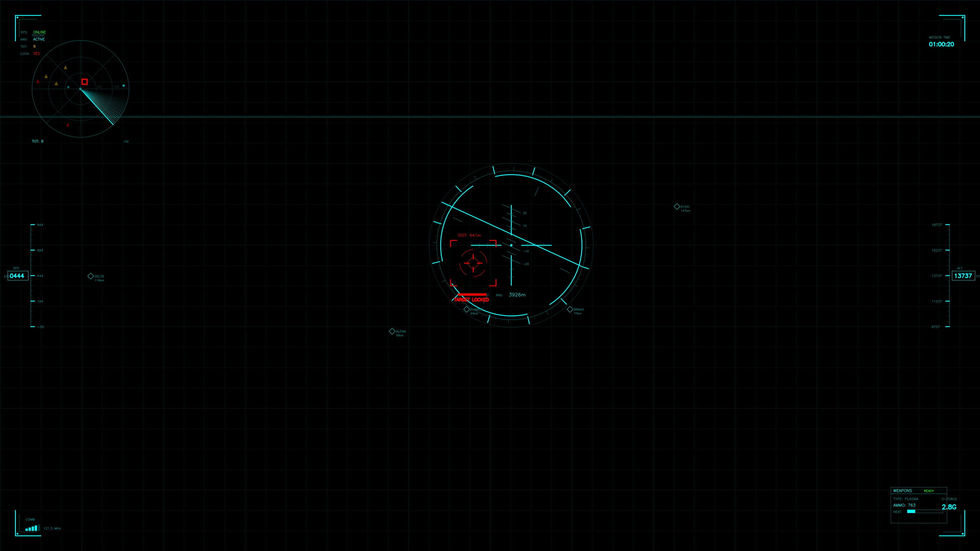Toggle NAV status from ACTIVE
The image size is (980, 551).
[x=39, y=40]
